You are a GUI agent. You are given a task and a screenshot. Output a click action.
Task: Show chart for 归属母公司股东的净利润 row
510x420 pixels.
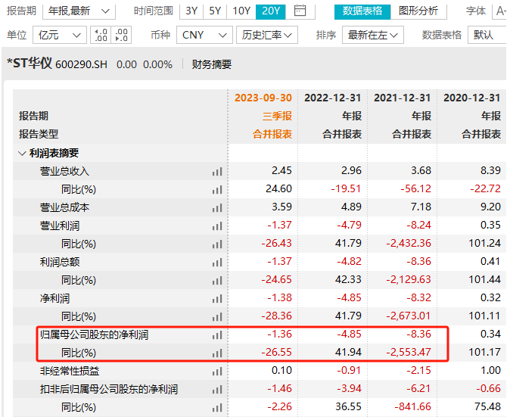coord(218,334)
